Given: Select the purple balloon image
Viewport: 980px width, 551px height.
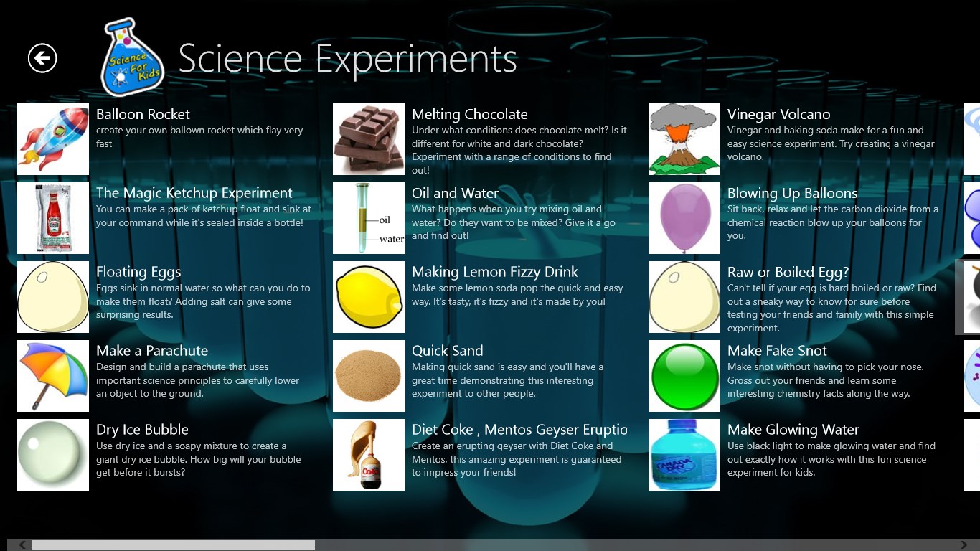Looking at the screenshot, I should [x=684, y=218].
